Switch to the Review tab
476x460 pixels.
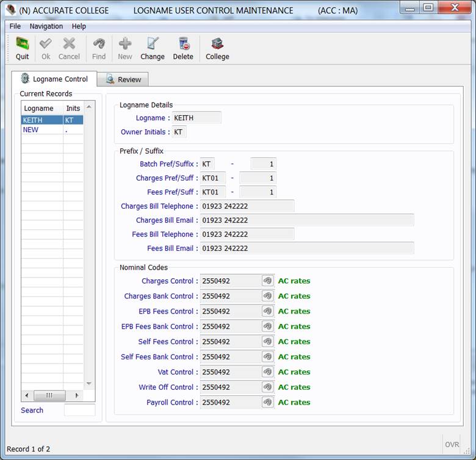123,79
